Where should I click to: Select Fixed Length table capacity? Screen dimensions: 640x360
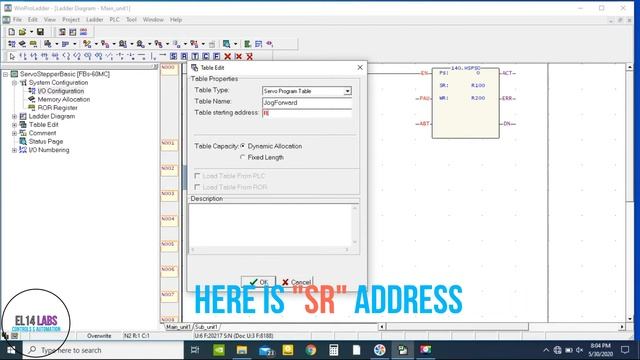pyautogui.click(x=243, y=157)
